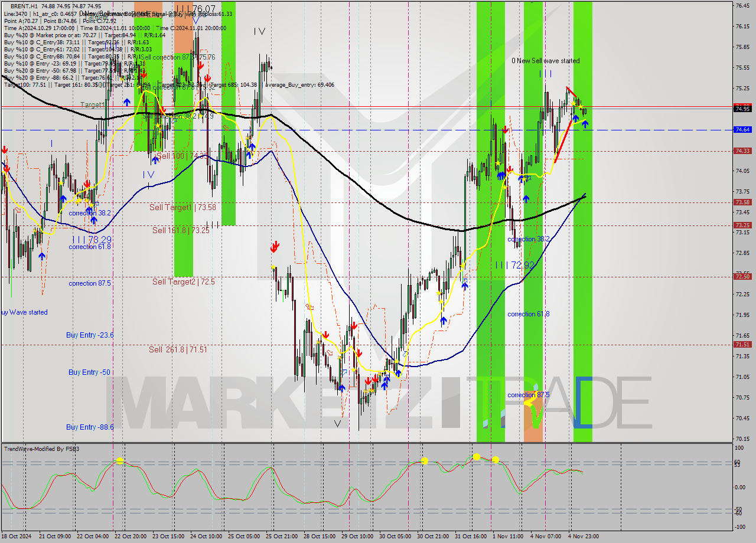Click the red 73.58 price tag

[742, 202]
